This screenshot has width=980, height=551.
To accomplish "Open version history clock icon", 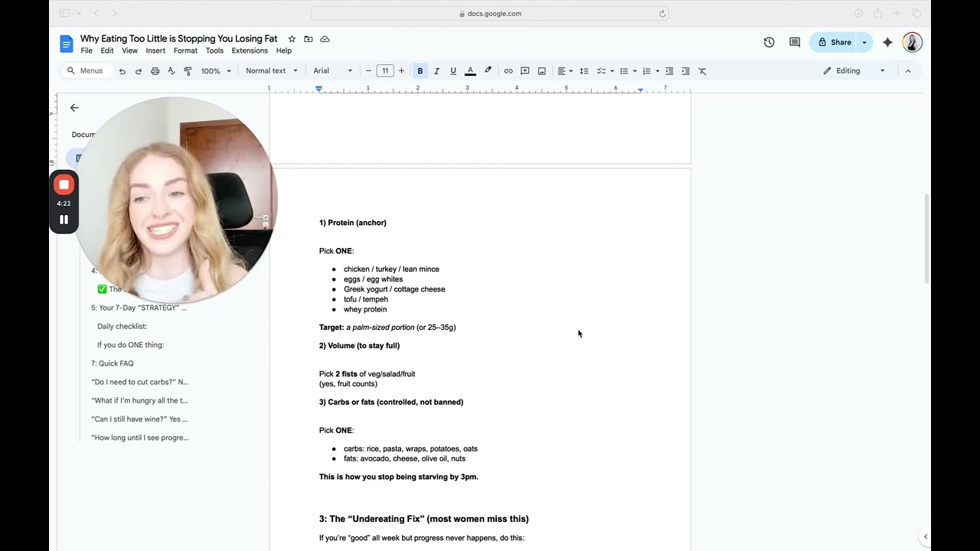I will [769, 42].
